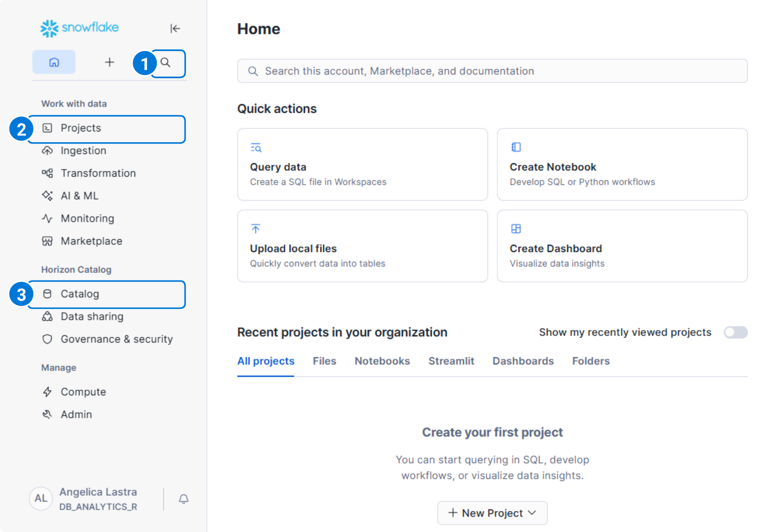This screenshot has height=532, width=772.
Task: Select the Transformation sidebar icon
Action: (47, 173)
